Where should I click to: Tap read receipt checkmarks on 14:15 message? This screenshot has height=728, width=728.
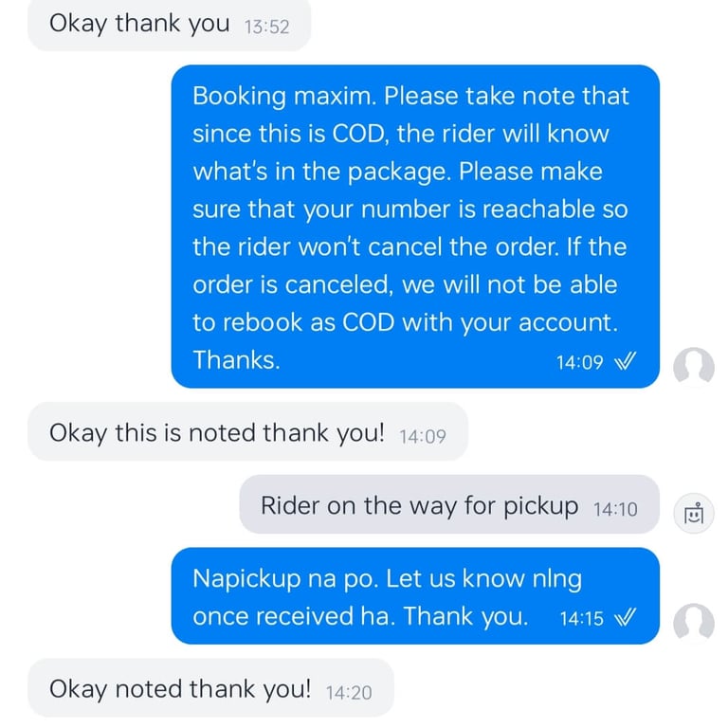(625, 618)
